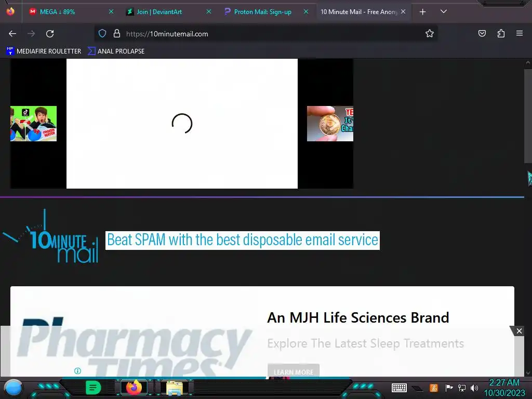
Task: Switch to the Proton Mail: Sign-up tab
Action: pyautogui.click(x=267, y=12)
